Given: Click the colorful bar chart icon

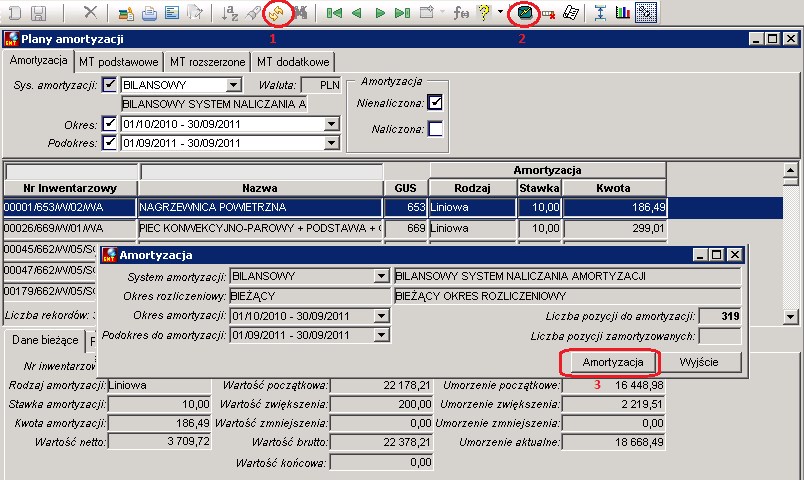Looking at the screenshot, I should pos(622,13).
